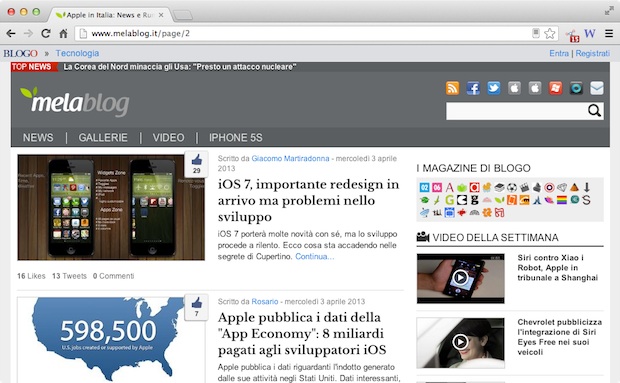Open the diamond magazine icon
Image resolution: width=620 pixels, height=383 pixels.
point(562,187)
